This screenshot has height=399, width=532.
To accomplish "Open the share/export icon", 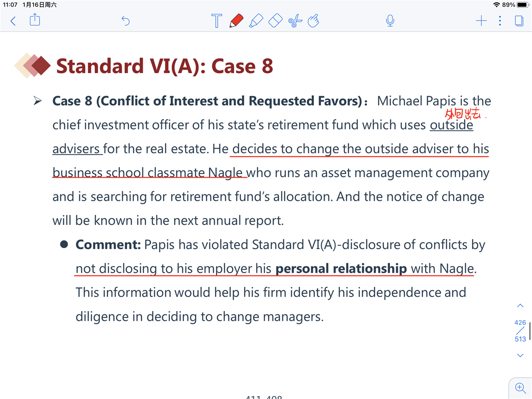I will pyautogui.click(x=35, y=20).
